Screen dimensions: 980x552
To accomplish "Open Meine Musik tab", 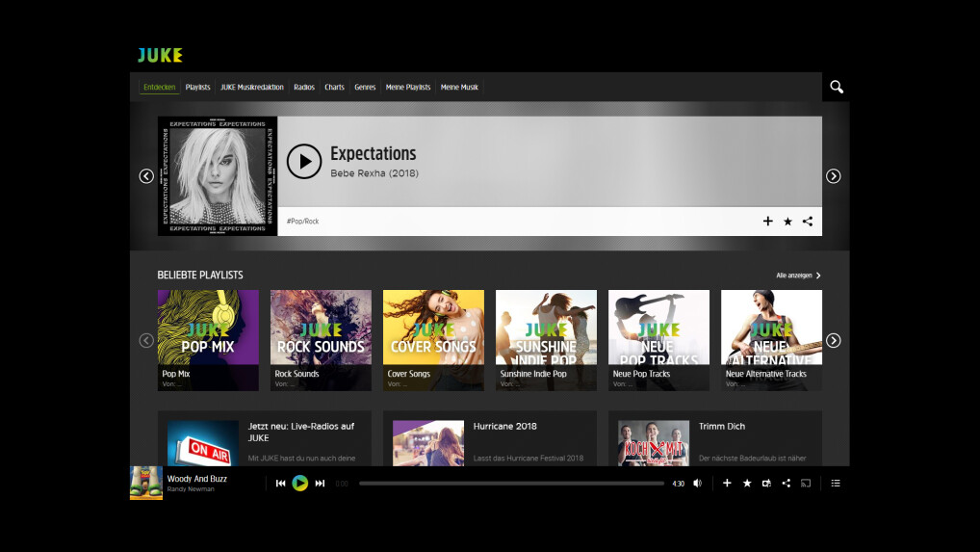I will pos(459,88).
